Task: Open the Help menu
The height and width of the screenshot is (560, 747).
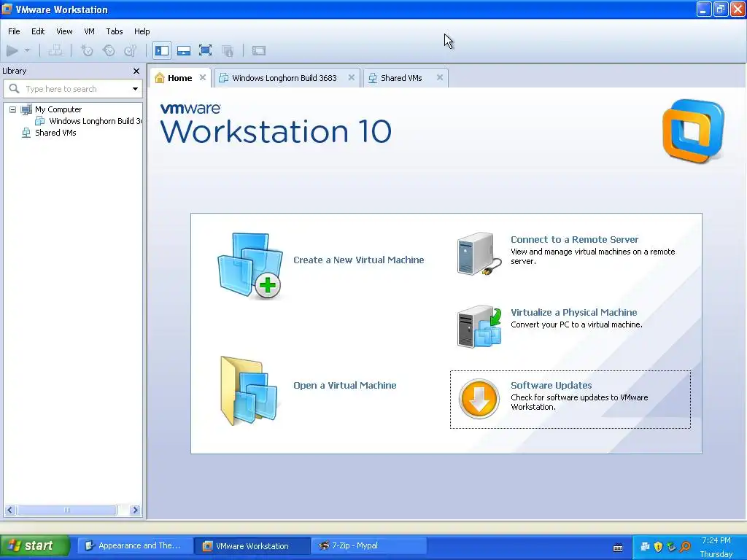Action: [x=142, y=31]
